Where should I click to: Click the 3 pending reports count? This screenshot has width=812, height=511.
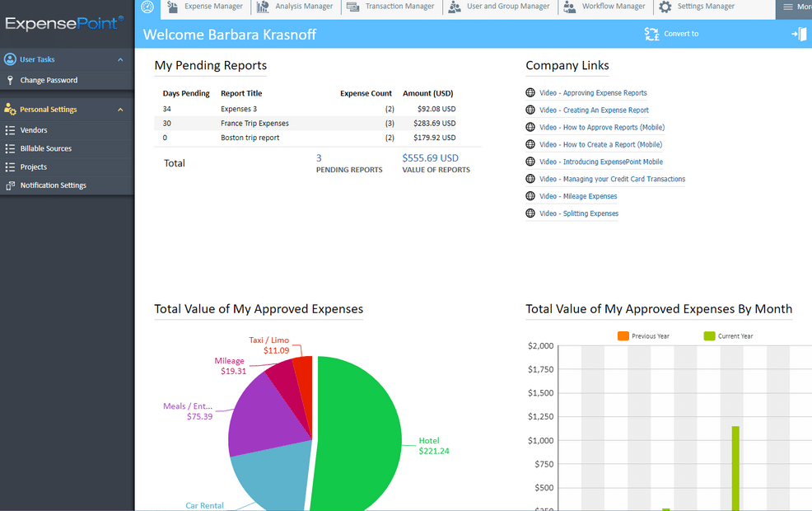[x=319, y=158]
